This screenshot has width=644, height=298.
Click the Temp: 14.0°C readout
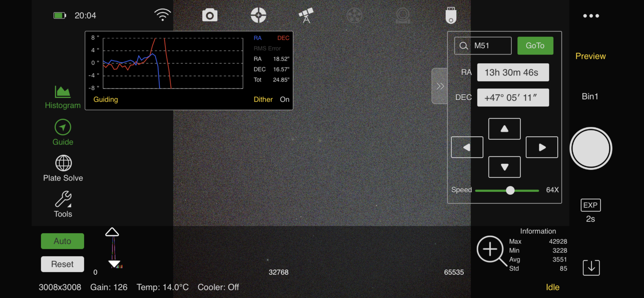click(x=162, y=287)
